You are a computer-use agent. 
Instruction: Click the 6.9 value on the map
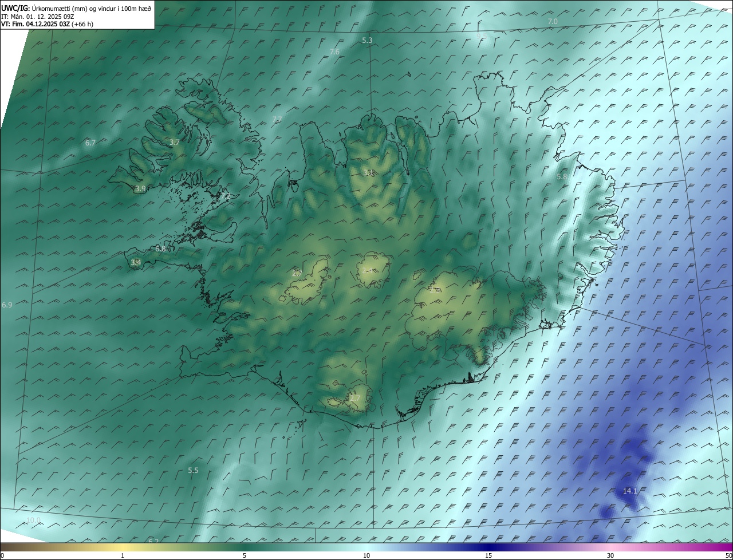tap(7, 305)
